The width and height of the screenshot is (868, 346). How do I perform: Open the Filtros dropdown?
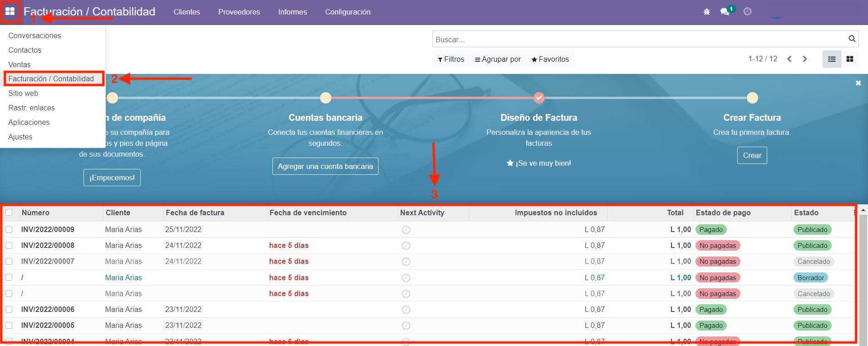451,59
